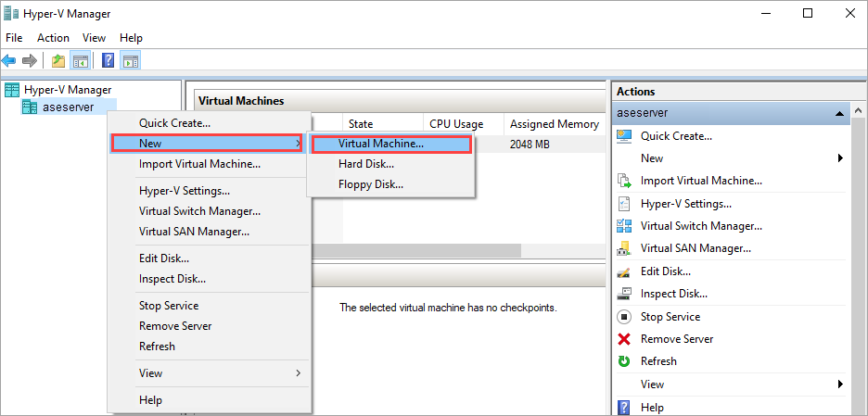Image resolution: width=868 pixels, height=416 pixels.
Task: Select Refresh in context menu
Action: click(208, 347)
